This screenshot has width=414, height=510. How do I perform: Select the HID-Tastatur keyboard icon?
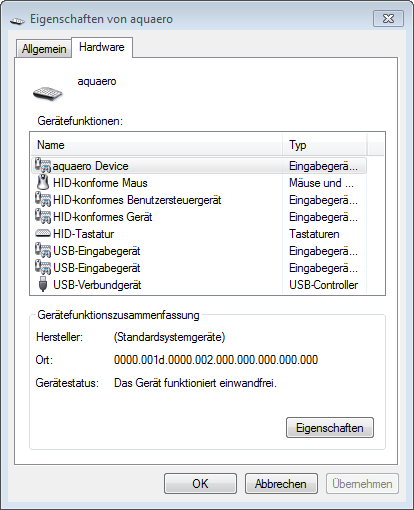pos(43,234)
